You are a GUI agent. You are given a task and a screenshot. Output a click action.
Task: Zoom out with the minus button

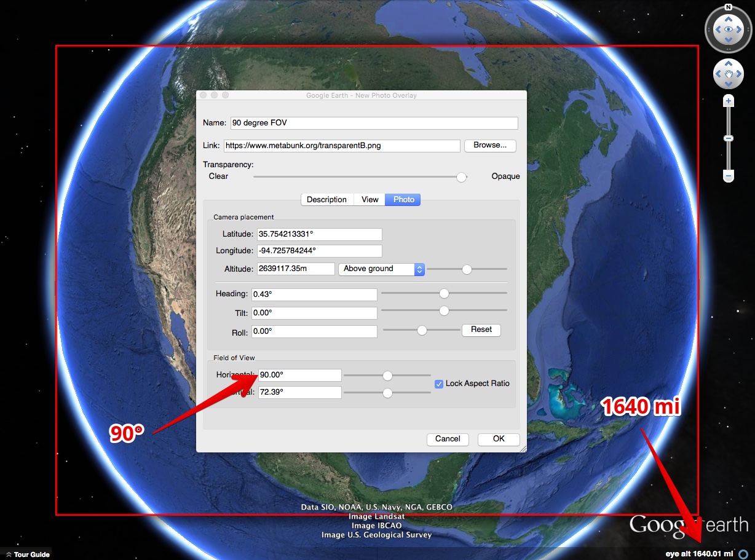click(x=729, y=176)
